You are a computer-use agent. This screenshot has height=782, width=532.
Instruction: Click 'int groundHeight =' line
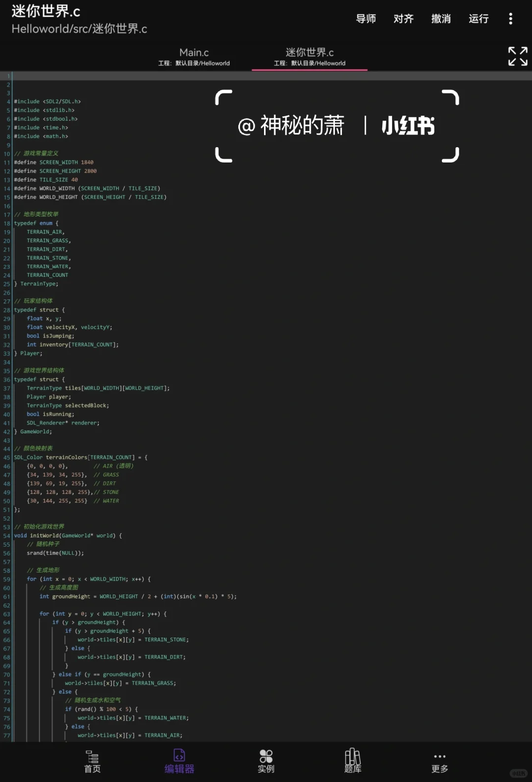point(138,596)
